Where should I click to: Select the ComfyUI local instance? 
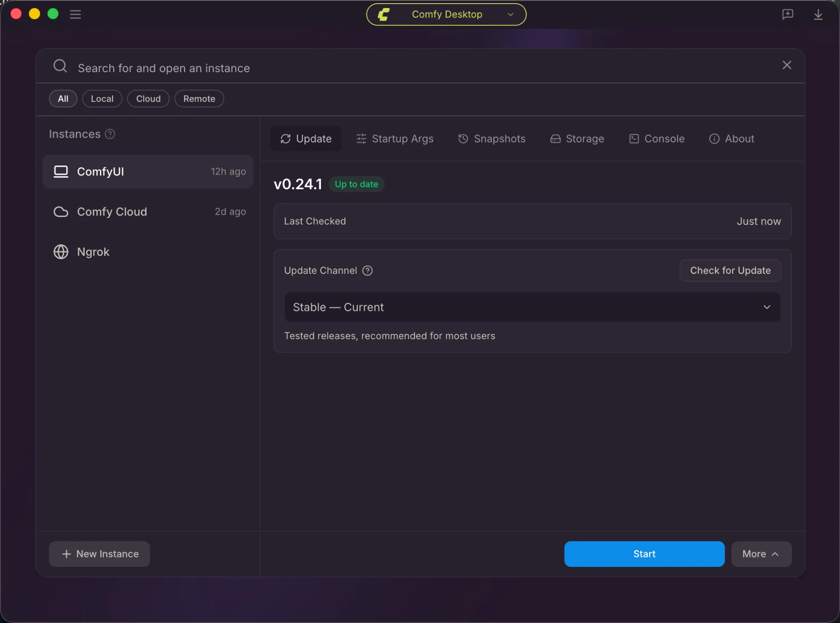click(x=148, y=171)
